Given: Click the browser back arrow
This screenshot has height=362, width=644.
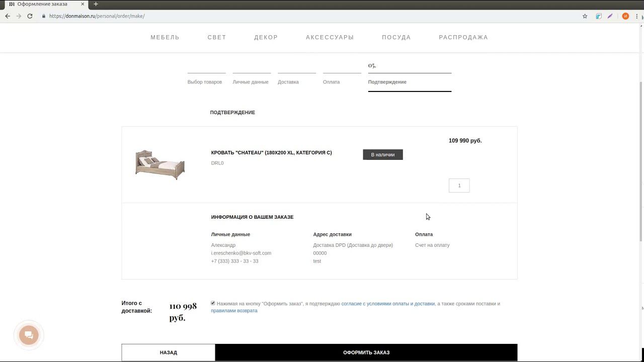Looking at the screenshot, I should [8, 16].
